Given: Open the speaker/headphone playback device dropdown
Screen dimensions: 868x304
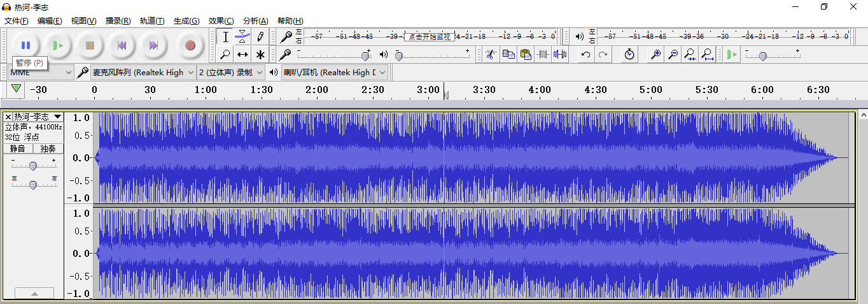Looking at the screenshot, I should 335,73.
